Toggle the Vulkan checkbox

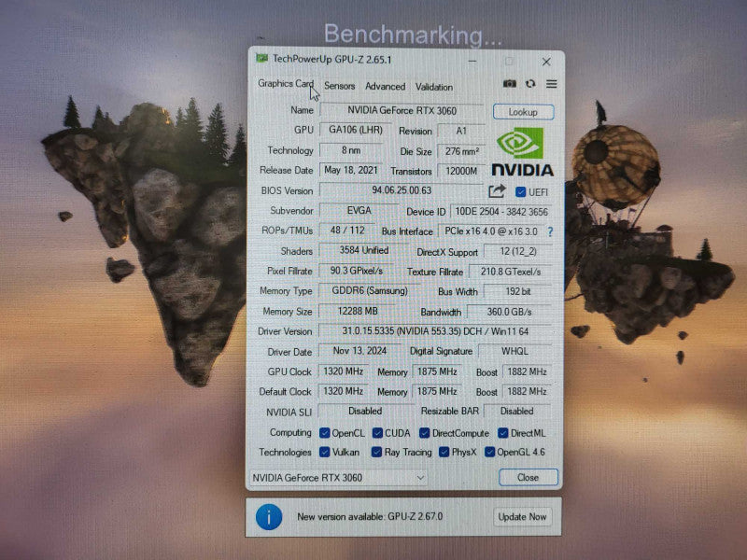325,452
